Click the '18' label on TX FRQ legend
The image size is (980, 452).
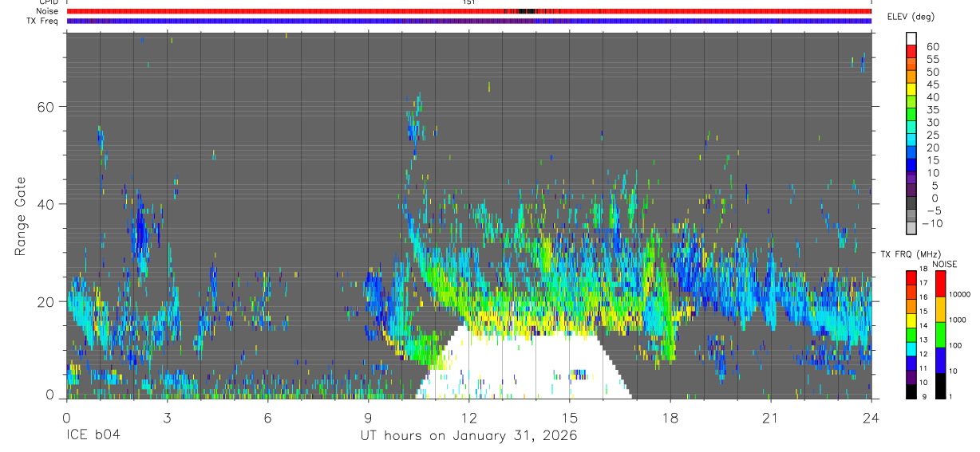(x=923, y=269)
